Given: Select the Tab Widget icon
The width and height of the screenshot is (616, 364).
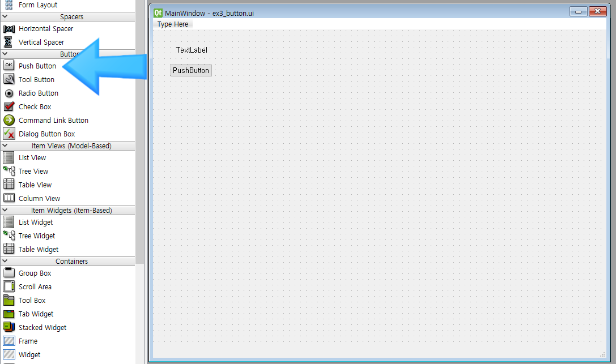Looking at the screenshot, I should coord(9,314).
